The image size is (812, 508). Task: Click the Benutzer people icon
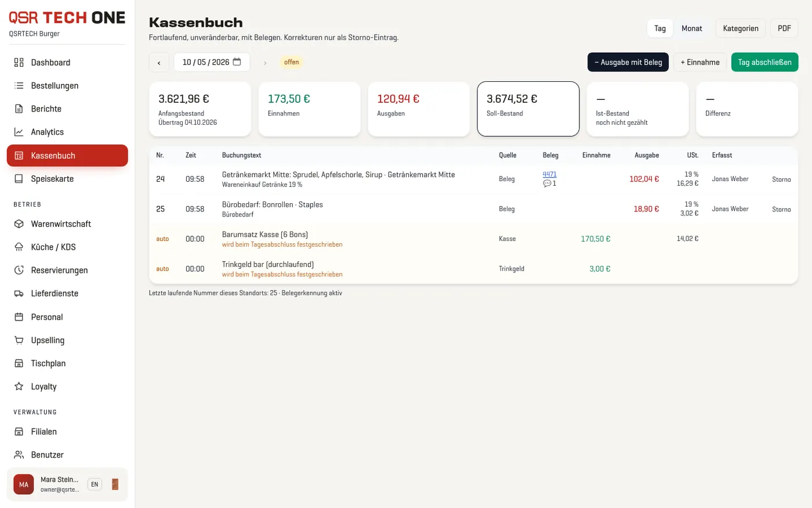coord(19,455)
